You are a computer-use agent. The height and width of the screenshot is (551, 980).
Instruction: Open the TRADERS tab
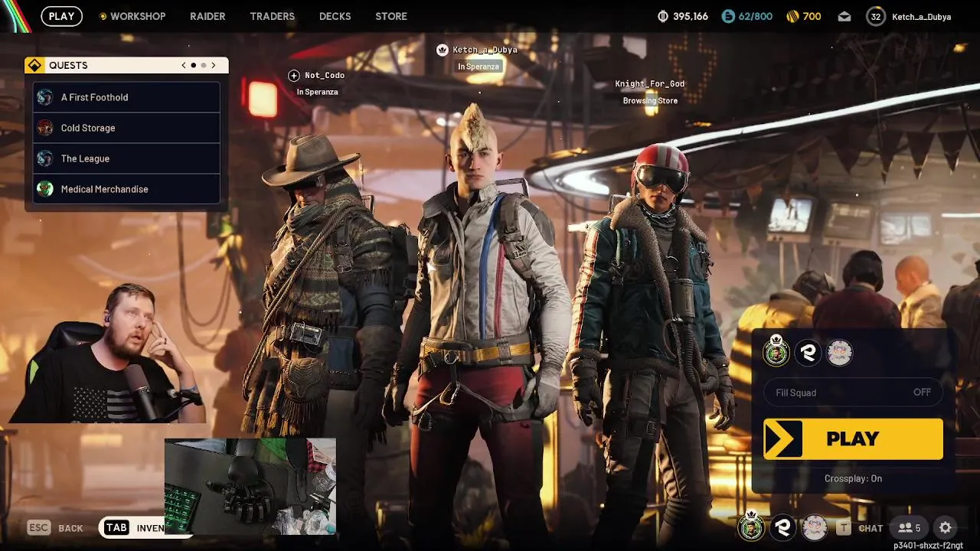pos(272,16)
